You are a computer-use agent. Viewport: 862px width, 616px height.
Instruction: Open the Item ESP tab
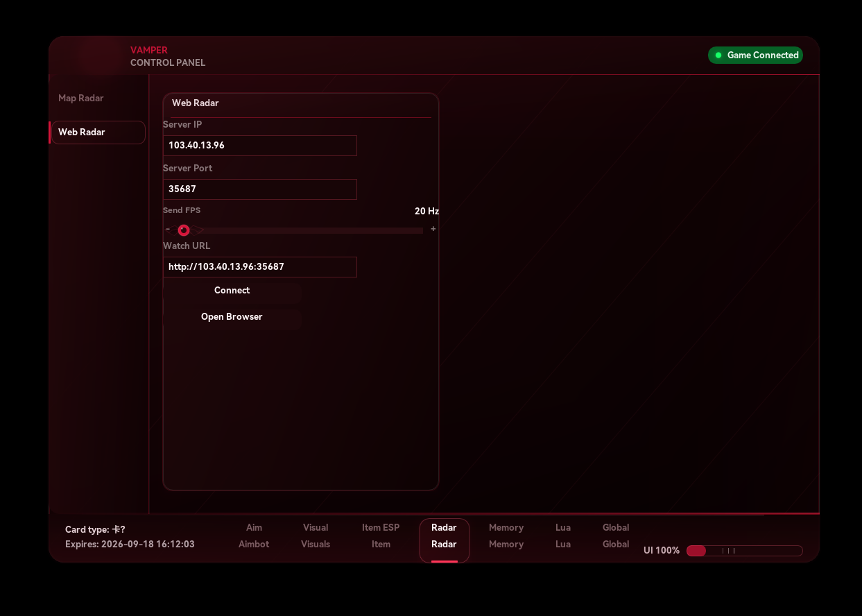(381, 536)
